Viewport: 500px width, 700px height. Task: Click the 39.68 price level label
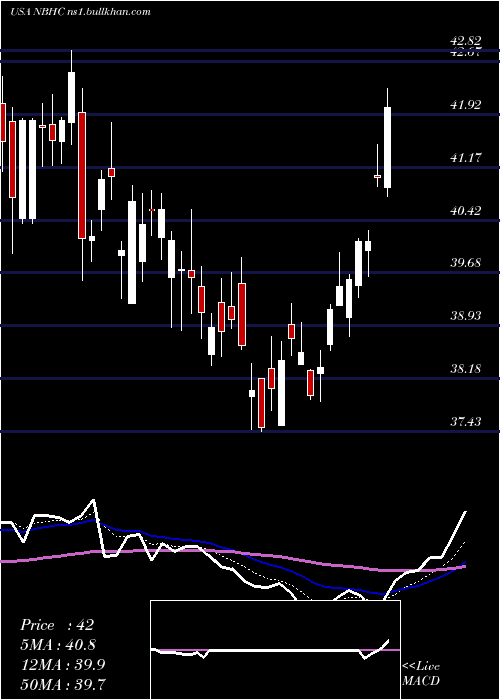pyautogui.click(x=466, y=262)
